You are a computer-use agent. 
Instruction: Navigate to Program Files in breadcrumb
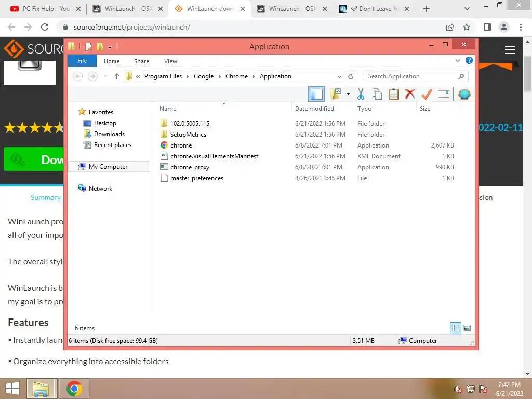[163, 76]
